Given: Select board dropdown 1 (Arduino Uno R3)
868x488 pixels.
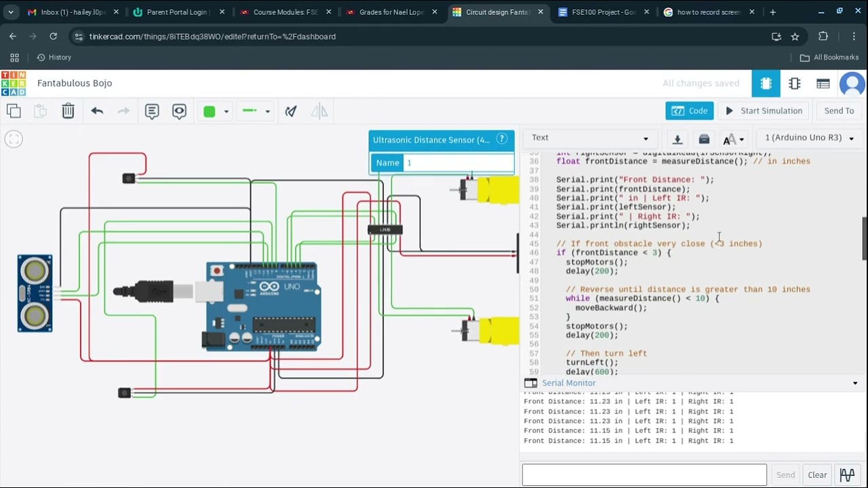Looking at the screenshot, I should coord(810,138).
